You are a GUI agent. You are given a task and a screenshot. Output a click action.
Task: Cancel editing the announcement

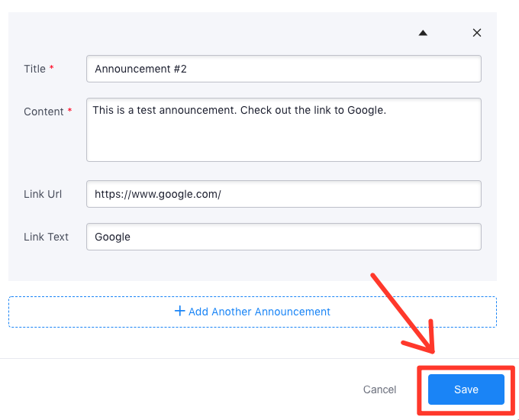point(379,389)
